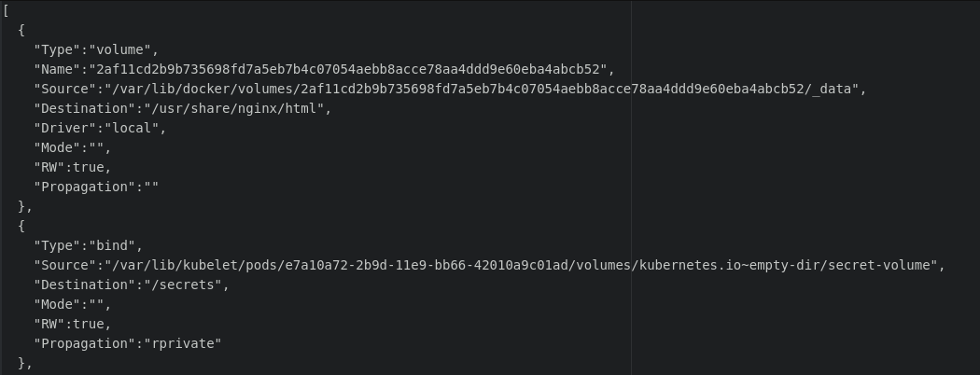Click the "Type":"volume" line
This screenshot has height=375, width=980.
(96, 50)
